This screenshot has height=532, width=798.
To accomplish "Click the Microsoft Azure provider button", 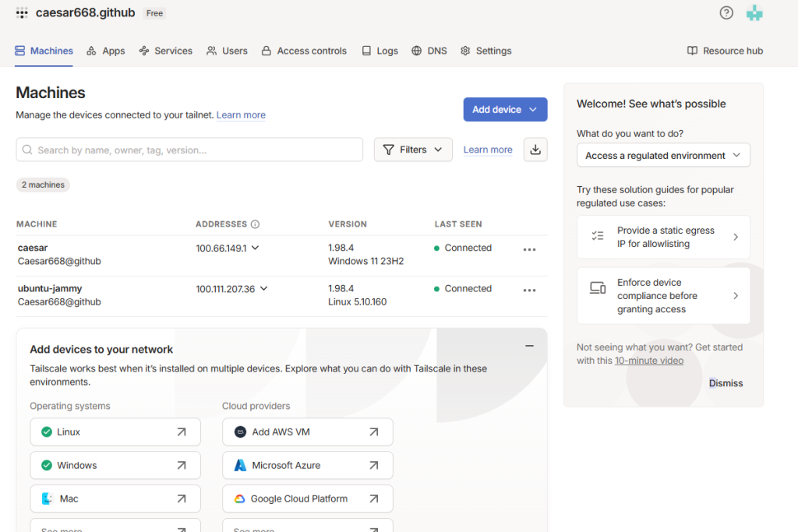I will click(x=307, y=465).
